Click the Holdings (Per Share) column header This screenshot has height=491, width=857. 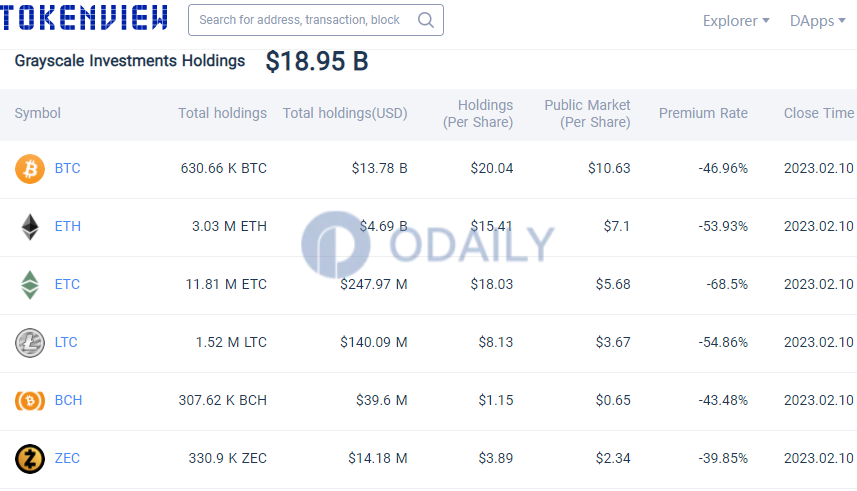click(478, 113)
